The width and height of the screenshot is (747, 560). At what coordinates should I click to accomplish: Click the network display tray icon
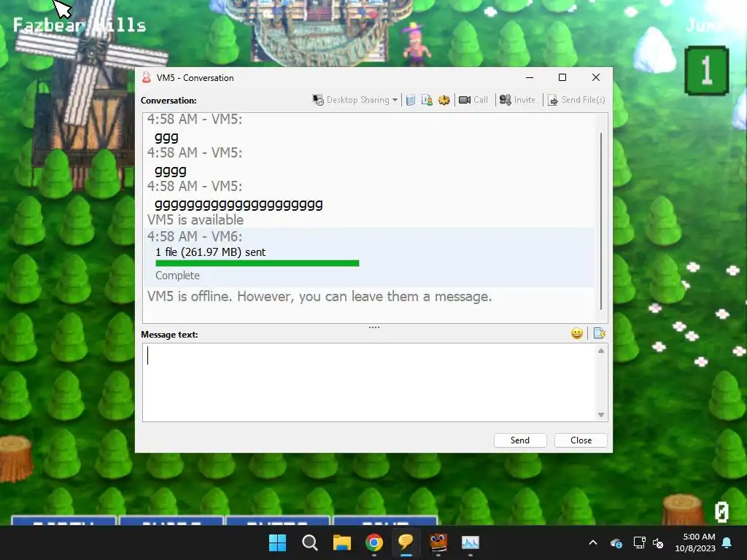point(639,542)
